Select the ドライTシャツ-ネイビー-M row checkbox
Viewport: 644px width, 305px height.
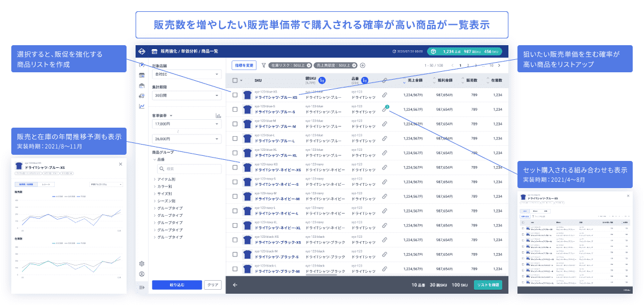point(235,198)
